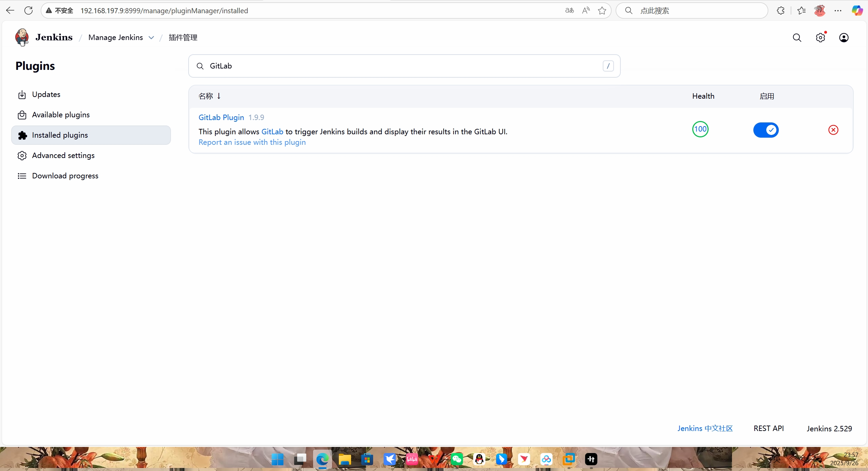Click the Health column header
The width and height of the screenshot is (868, 471).
click(x=703, y=96)
